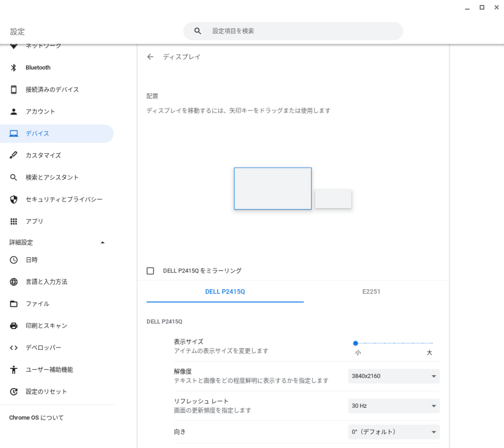The height and width of the screenshot is (448, 504).
Task: Click the person icon for アカウント
Action: (x=13, y=112)
